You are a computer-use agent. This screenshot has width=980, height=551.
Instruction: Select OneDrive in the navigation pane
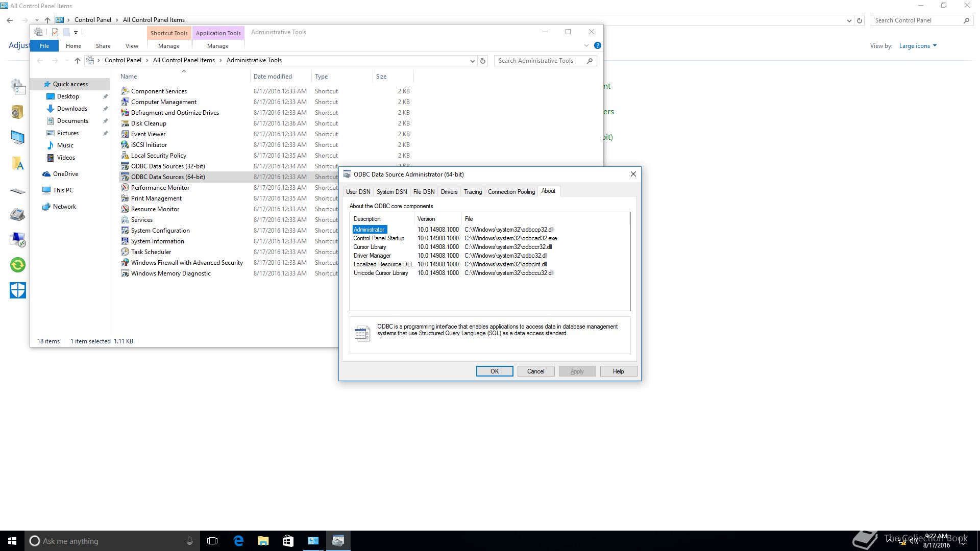pos(65,174)
